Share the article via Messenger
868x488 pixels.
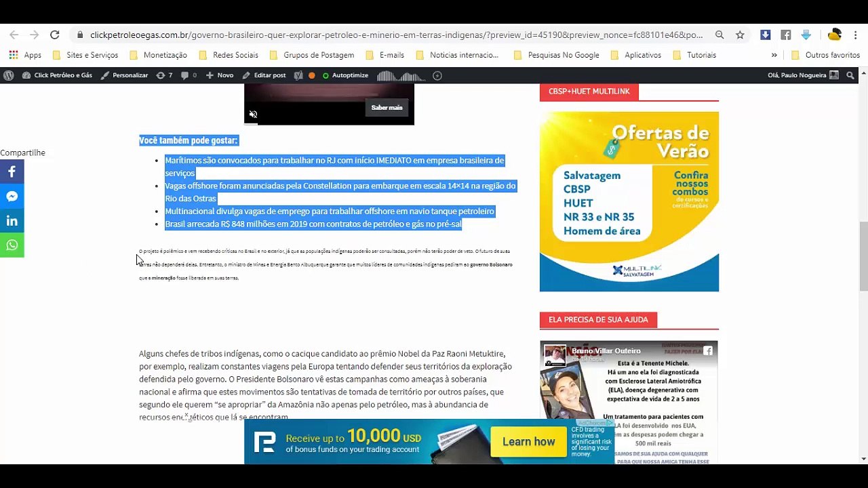coord(12,197)
